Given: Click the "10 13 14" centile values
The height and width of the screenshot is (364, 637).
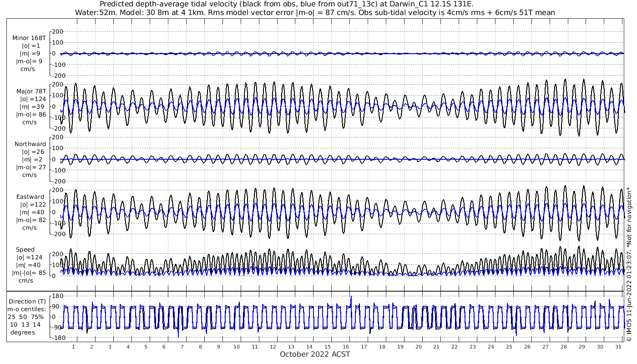Looking at the screenshot, I should 25,324.
